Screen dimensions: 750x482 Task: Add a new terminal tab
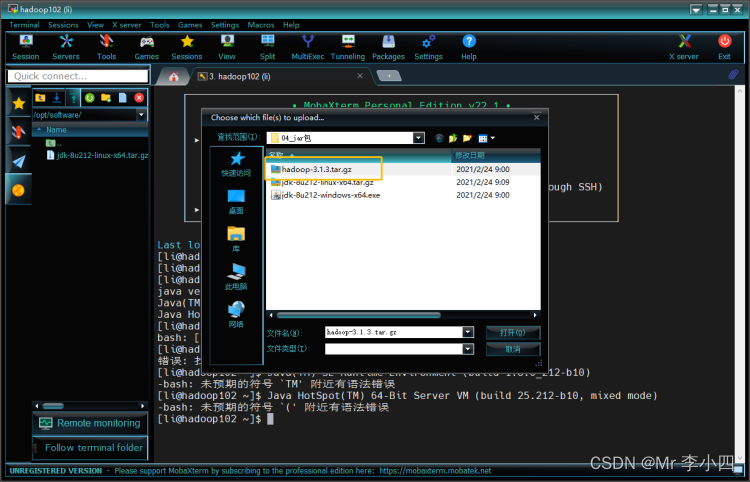pyautogui.click(x=389, y=76)
